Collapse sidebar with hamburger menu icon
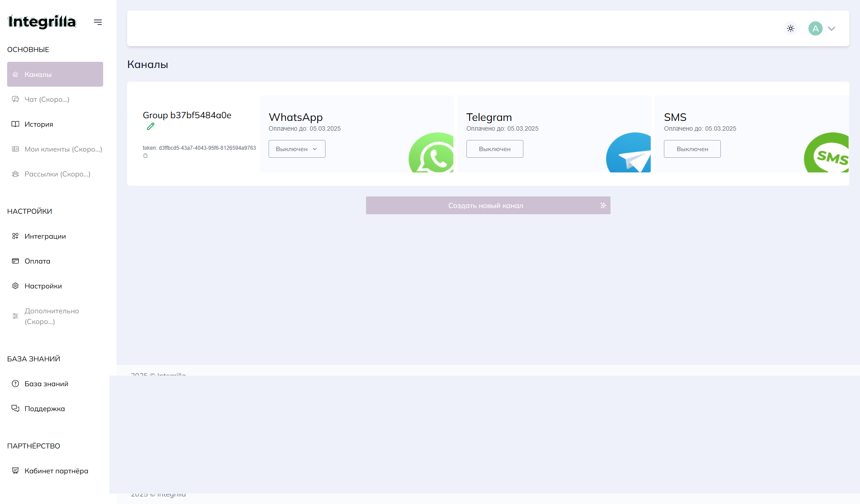Image resolution: width=860 pixels, height=504 pixels. click(x=98, y=22)
